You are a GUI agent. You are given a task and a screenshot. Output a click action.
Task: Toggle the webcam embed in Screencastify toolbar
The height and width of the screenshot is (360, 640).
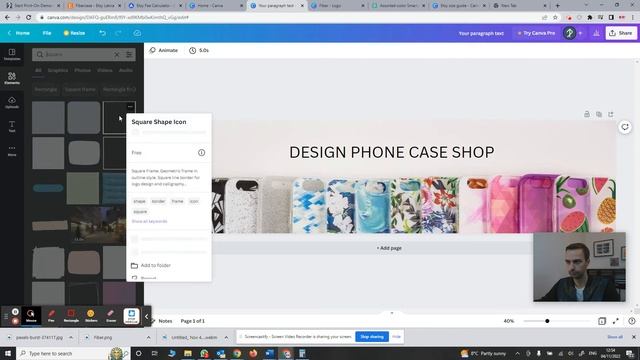[x=131, y=316]
